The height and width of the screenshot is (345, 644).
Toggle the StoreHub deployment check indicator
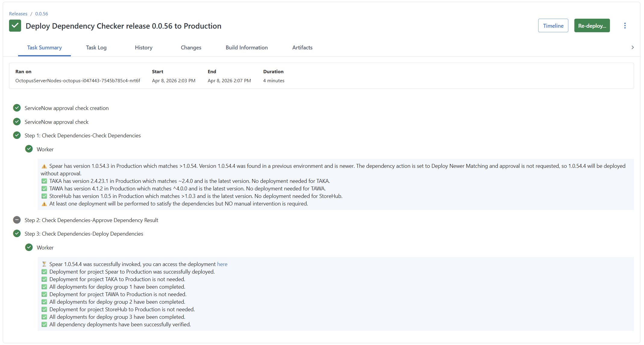44,196
